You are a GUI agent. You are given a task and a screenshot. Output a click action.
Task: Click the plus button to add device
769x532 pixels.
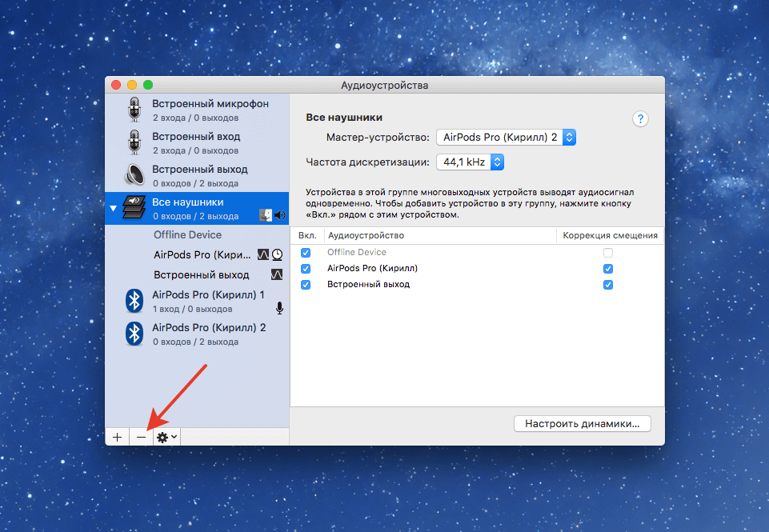point(117,437)
